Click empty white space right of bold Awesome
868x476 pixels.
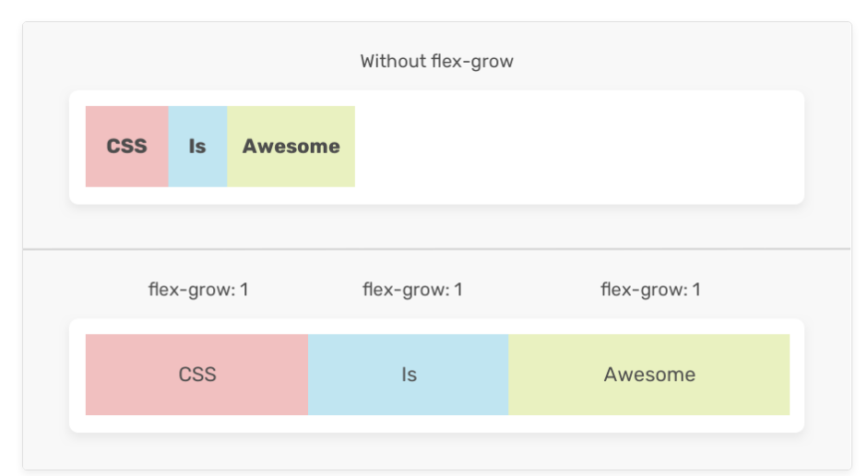click(x=572, y=147)
